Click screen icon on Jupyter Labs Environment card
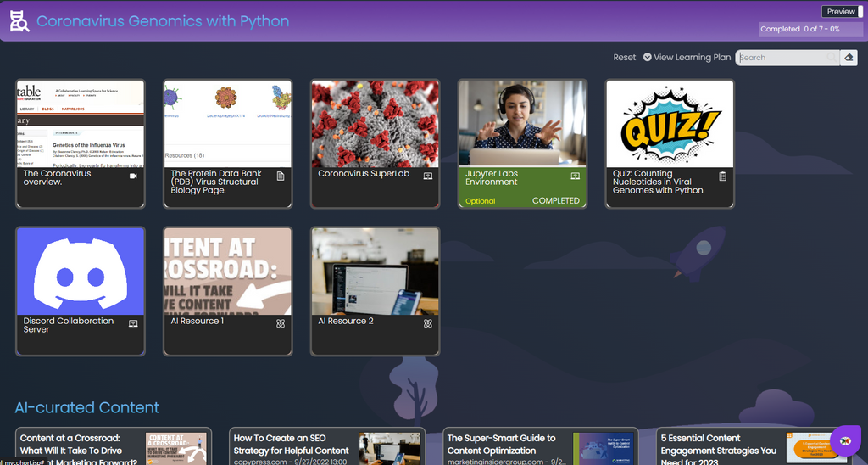The width and height of the screenshot is (868, 465). (x=576, y=176)
